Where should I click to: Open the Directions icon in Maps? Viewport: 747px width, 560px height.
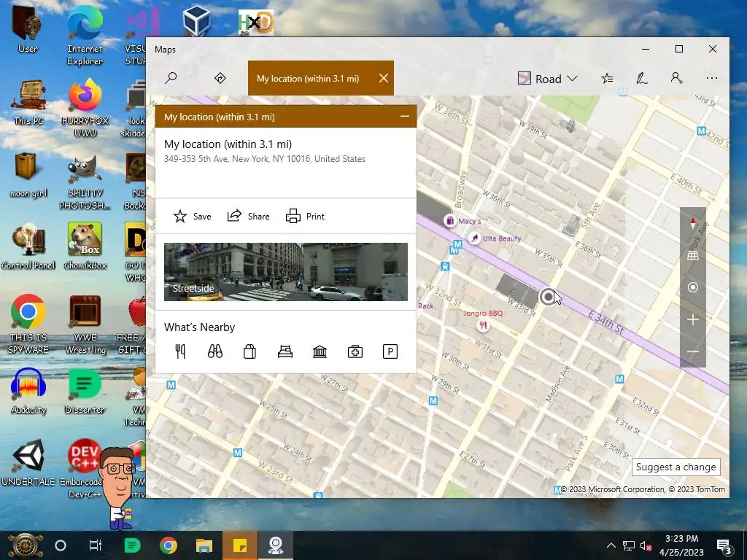pyautogui.click(x=220, y=78)
